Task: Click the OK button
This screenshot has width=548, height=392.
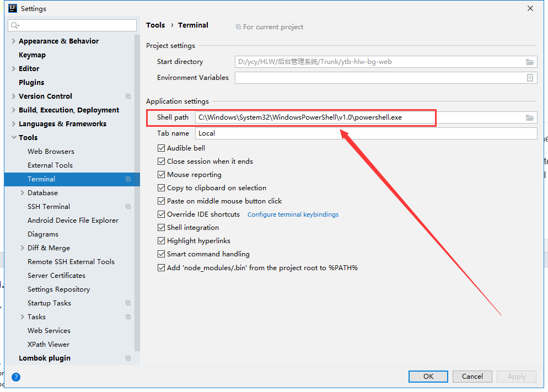Action: 428,376
